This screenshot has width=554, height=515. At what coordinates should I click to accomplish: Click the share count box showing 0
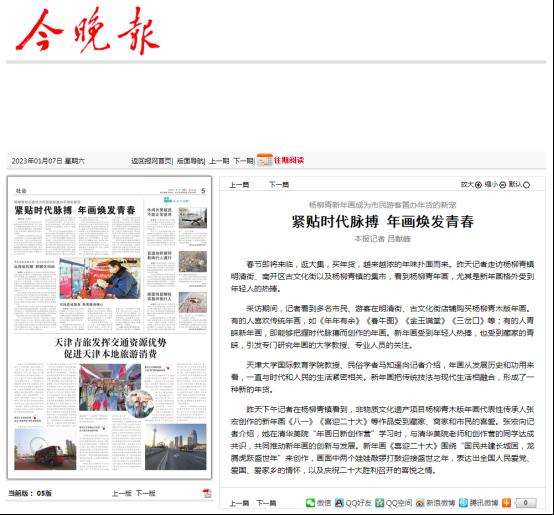click(525, 503)
